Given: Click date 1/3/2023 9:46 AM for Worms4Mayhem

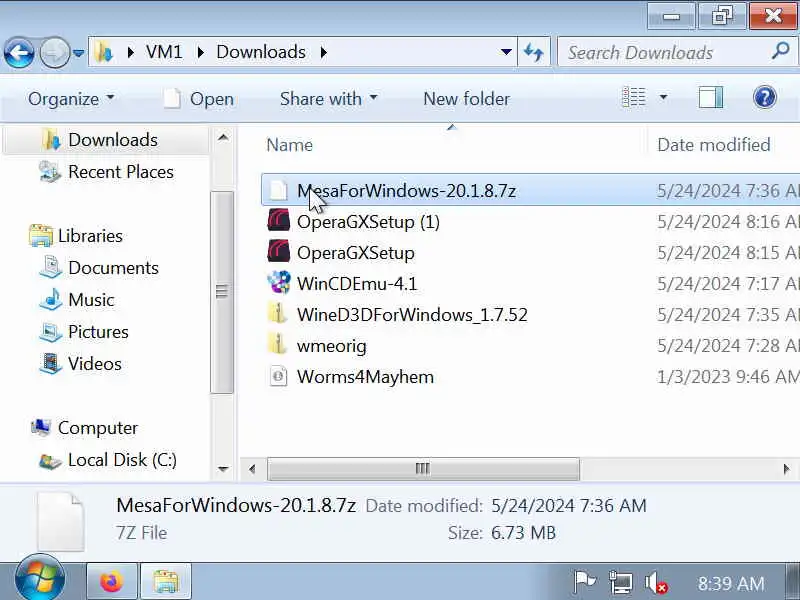Looking at the screenshot, I should [x=728, y=377].
